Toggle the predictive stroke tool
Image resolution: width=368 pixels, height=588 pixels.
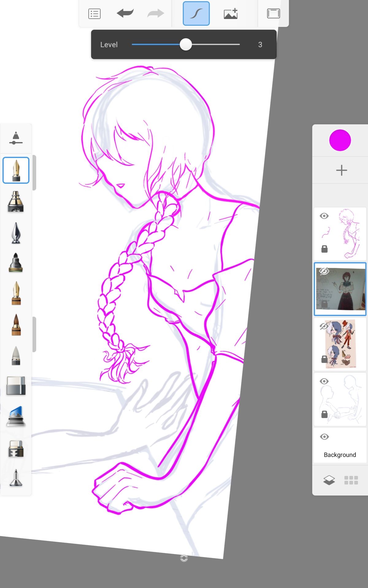[x=196, y=13]
